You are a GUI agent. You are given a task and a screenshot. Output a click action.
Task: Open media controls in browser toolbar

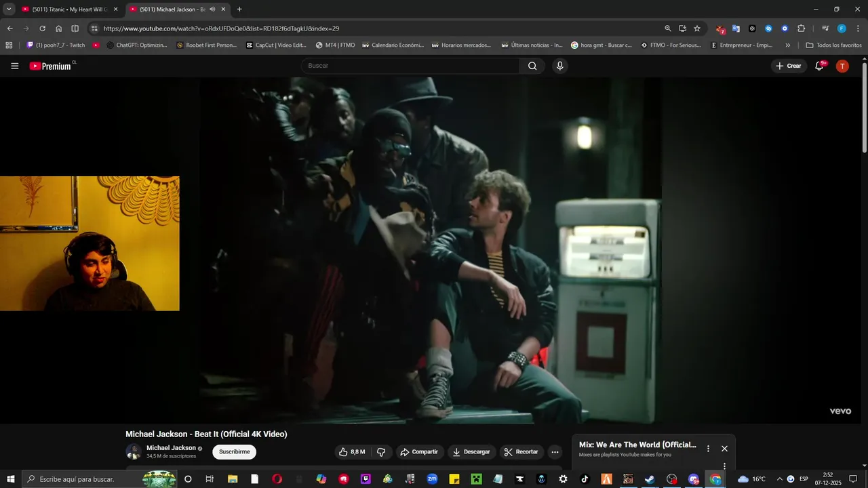pyautogui.click(x=825, y=28)
